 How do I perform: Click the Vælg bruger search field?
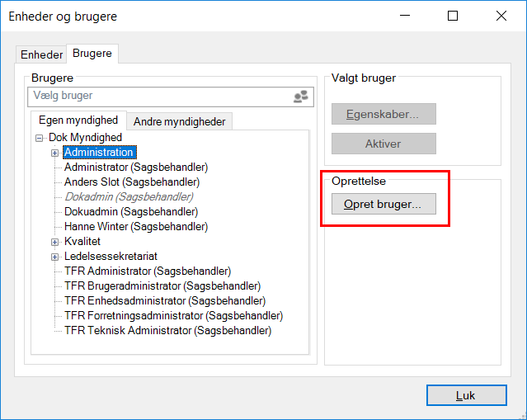(157, 97)
